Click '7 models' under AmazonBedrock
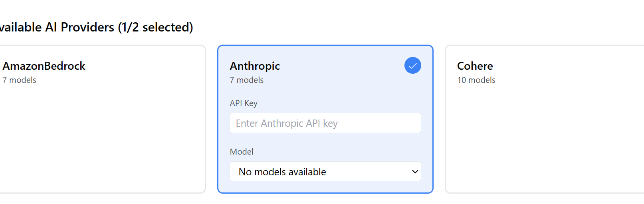 (x=20, y=80)
